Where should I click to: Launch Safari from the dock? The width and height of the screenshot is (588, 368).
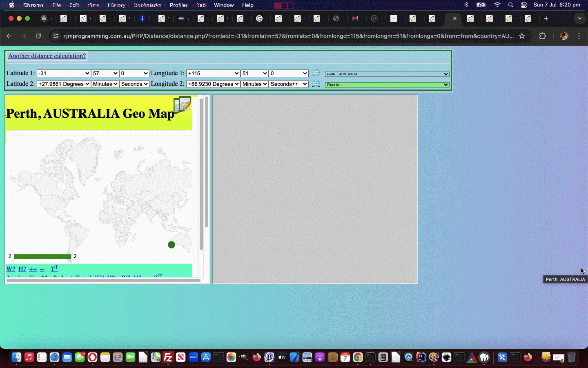(x=54, y=357)
